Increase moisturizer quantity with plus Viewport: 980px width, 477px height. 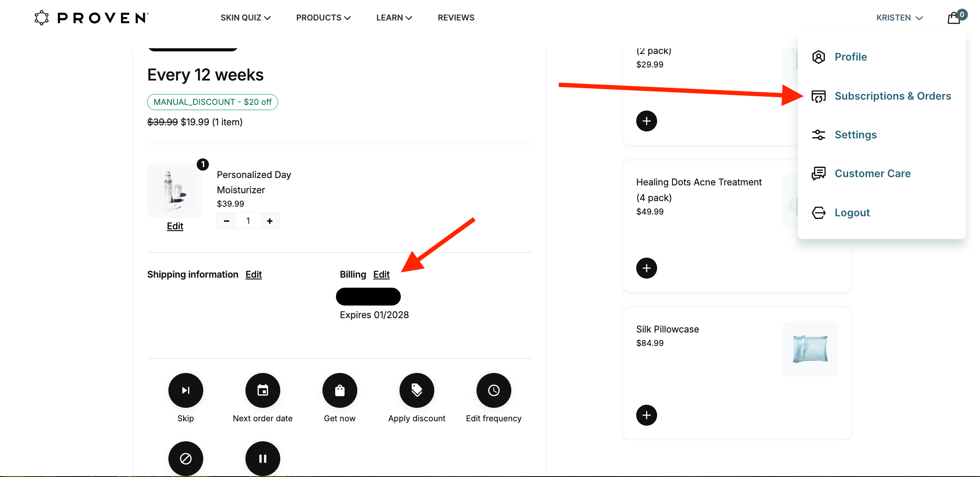(x=270, y=221)
